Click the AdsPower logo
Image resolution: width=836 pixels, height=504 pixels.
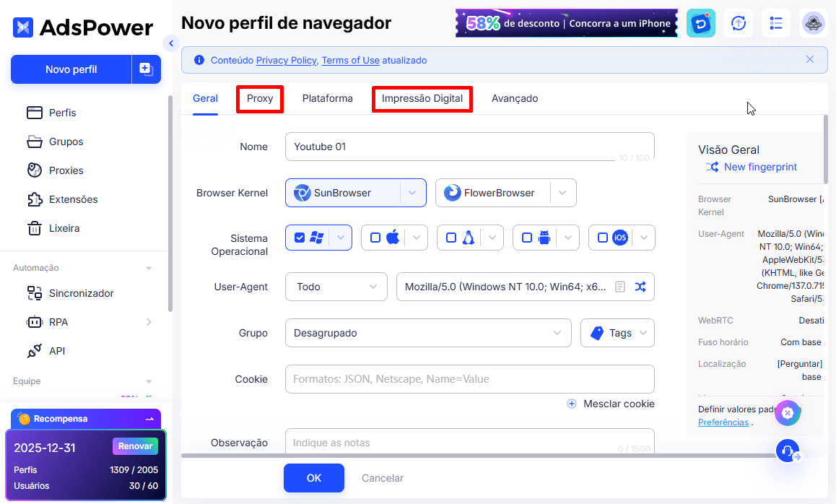[82, 27]
